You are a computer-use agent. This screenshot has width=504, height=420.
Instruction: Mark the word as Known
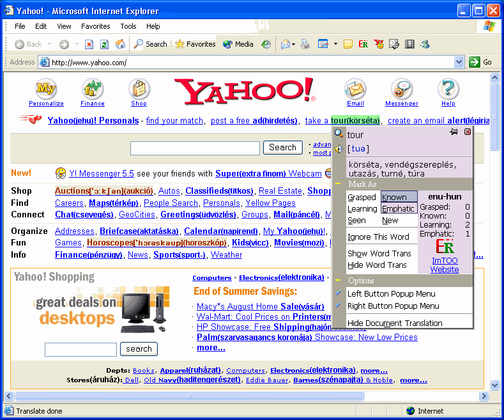(x=399, y=196)
